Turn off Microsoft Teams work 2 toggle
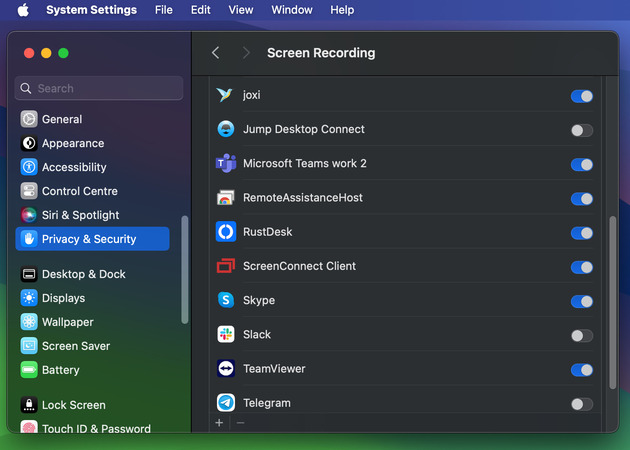The width and height of the screenshot is (630, 450). (x=582, y=165)
